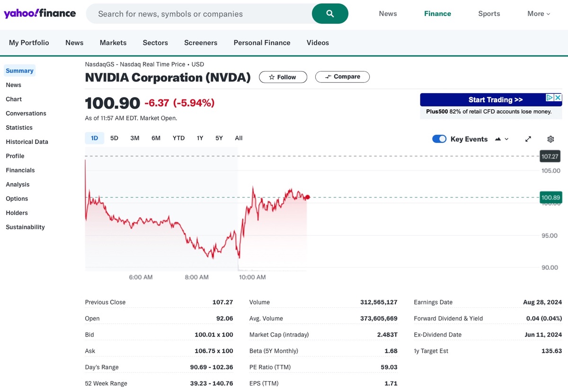Open chart settings via the gear icon
The height and width of the screenshot is (392, 568).
coord(550,139)
